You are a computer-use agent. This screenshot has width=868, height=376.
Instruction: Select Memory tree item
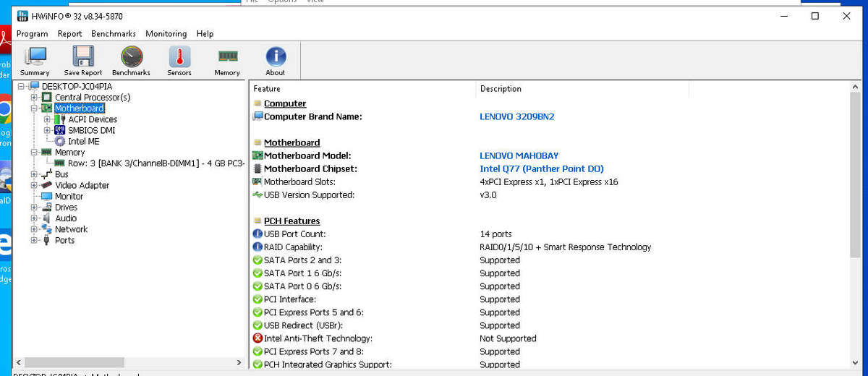point(69,152)
